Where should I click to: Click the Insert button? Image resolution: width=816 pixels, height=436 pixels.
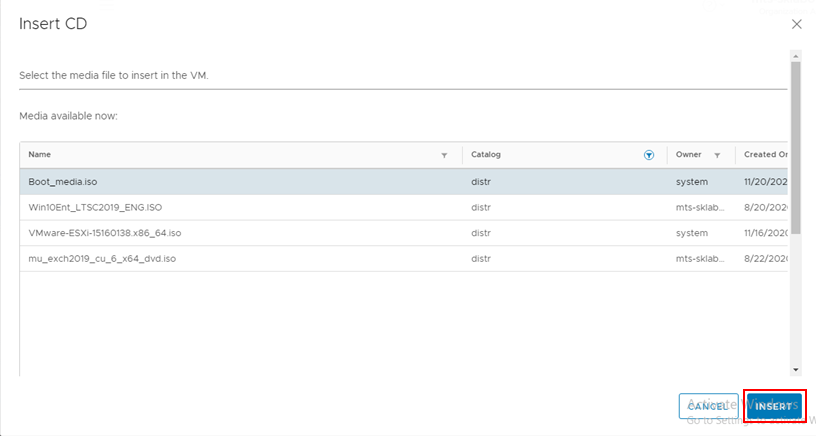coord(773,406)
